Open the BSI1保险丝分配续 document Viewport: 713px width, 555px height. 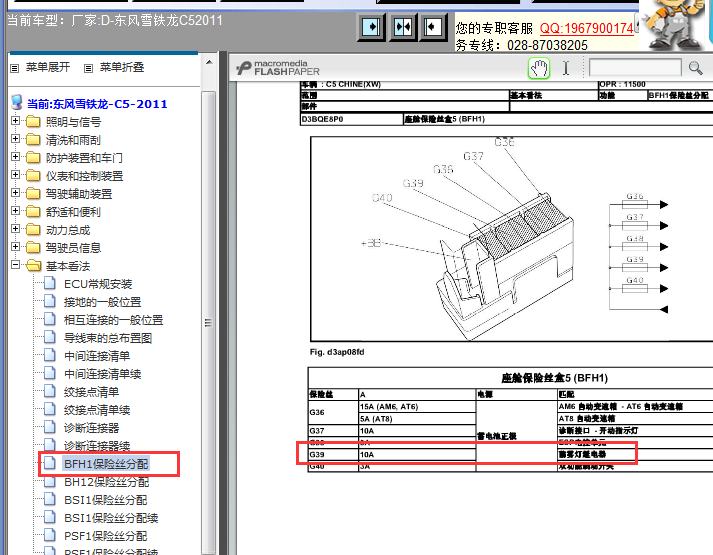pos(111,518)
